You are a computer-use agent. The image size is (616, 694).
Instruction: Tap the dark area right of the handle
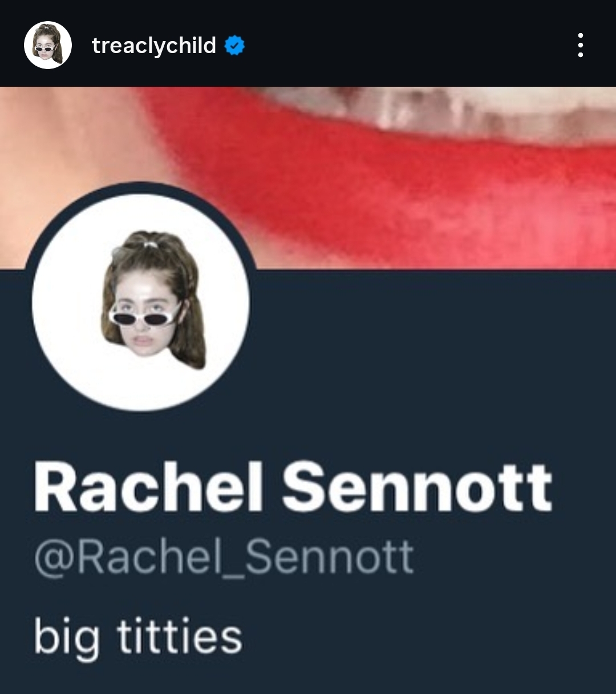coord(513,558)
